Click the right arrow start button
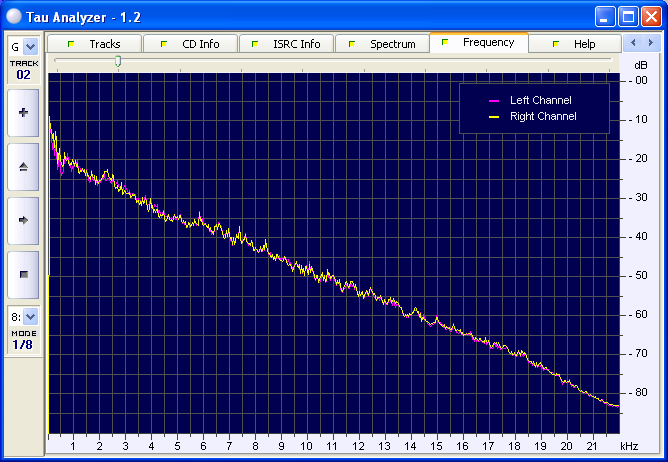The image size is (668, 462). [23, 219]
